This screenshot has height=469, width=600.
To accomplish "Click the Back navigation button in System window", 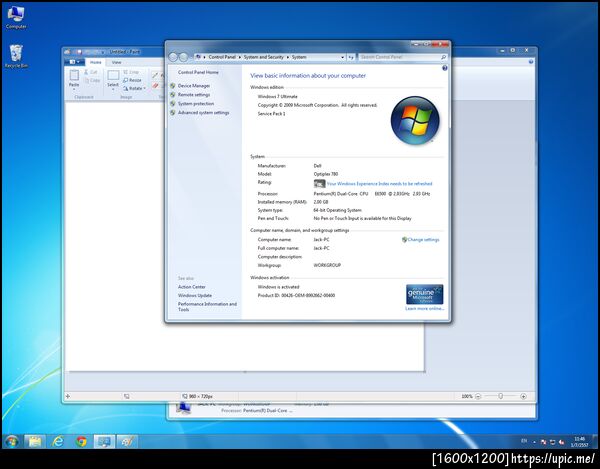I will coord(173,57).
